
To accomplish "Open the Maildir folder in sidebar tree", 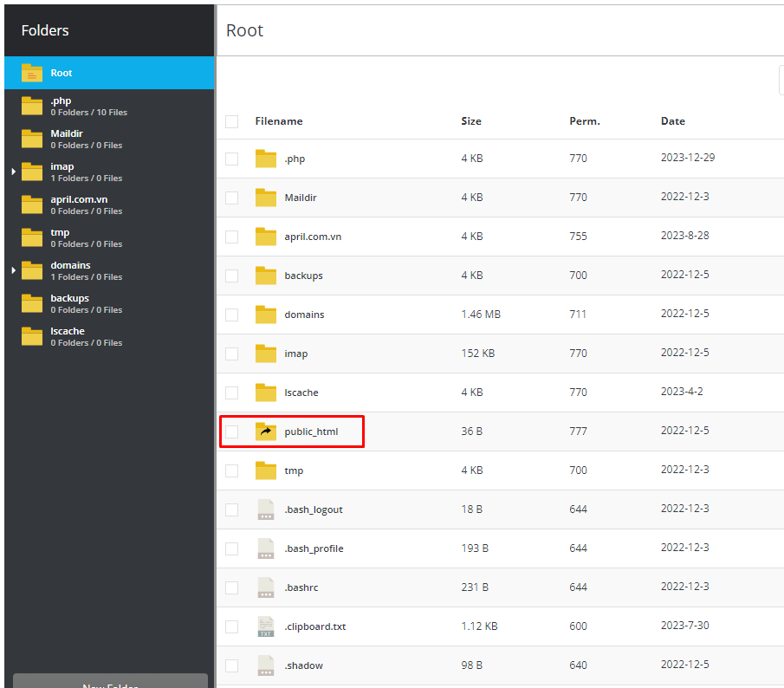I will coord(67,133).
